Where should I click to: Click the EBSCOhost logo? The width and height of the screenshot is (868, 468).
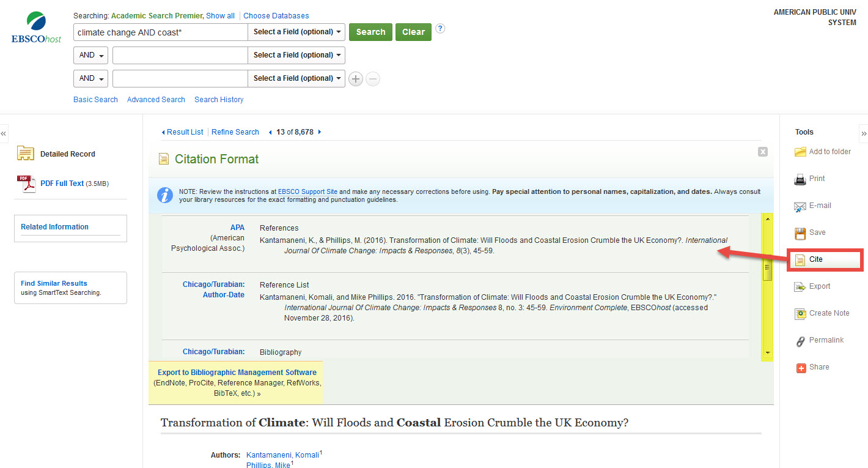(37, 28)
